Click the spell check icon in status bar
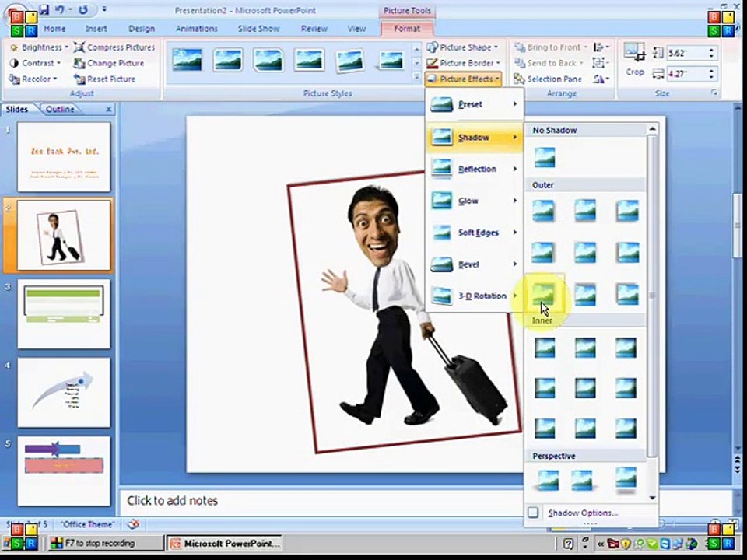Screen dimensions: 747x560 pos(133,525)
